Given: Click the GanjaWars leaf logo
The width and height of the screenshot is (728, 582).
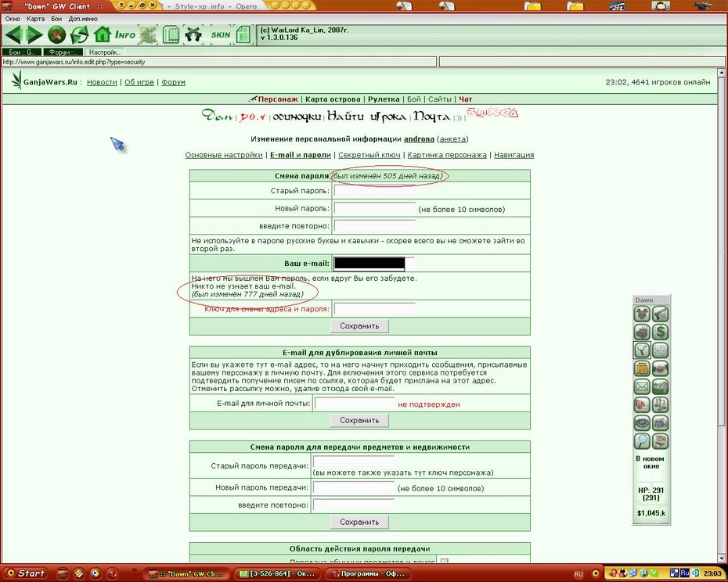Looking at the screenshot, I should pos(17,80).
